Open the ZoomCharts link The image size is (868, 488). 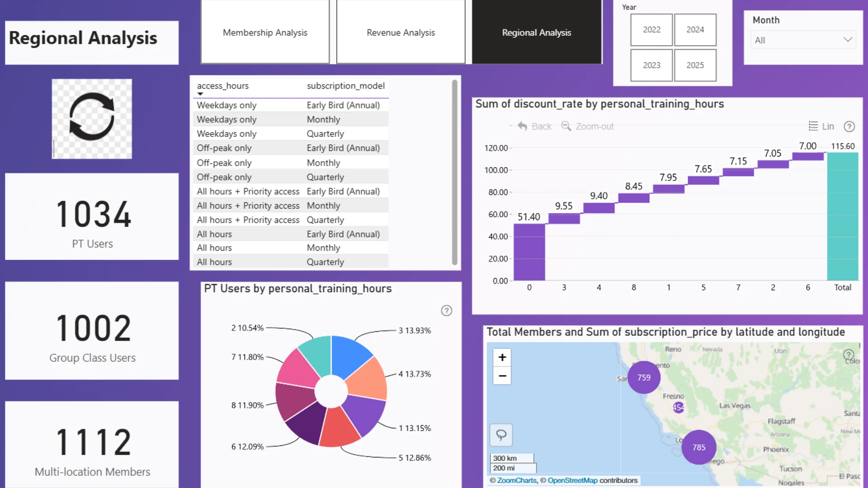click(517, 480)
